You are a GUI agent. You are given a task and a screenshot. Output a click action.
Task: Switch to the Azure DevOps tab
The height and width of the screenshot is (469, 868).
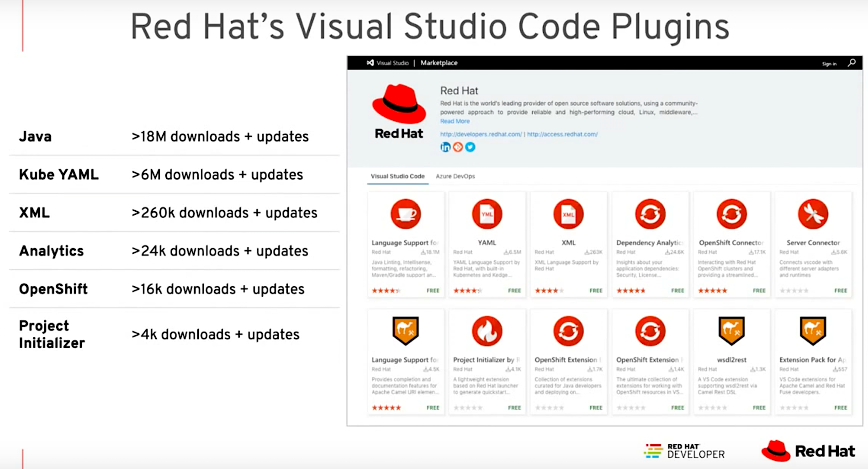click(455, 176)
